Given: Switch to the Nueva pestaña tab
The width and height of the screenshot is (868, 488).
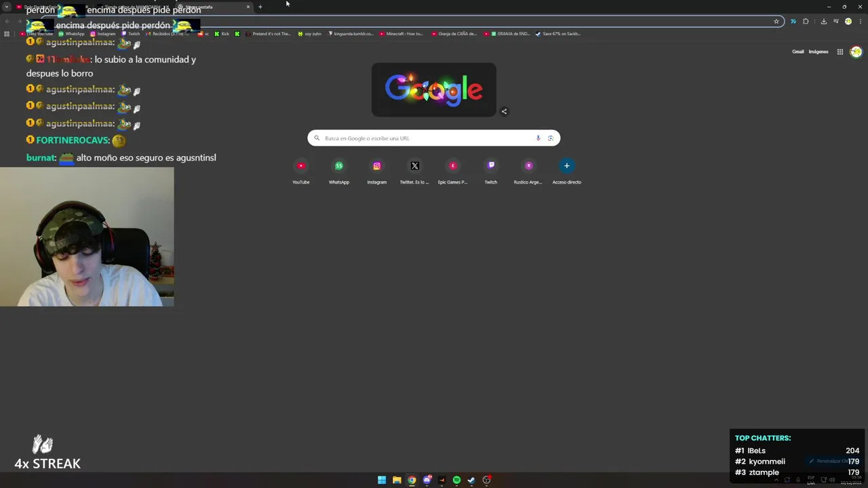Looking at the screenshot, I should (x=212, y=7).
